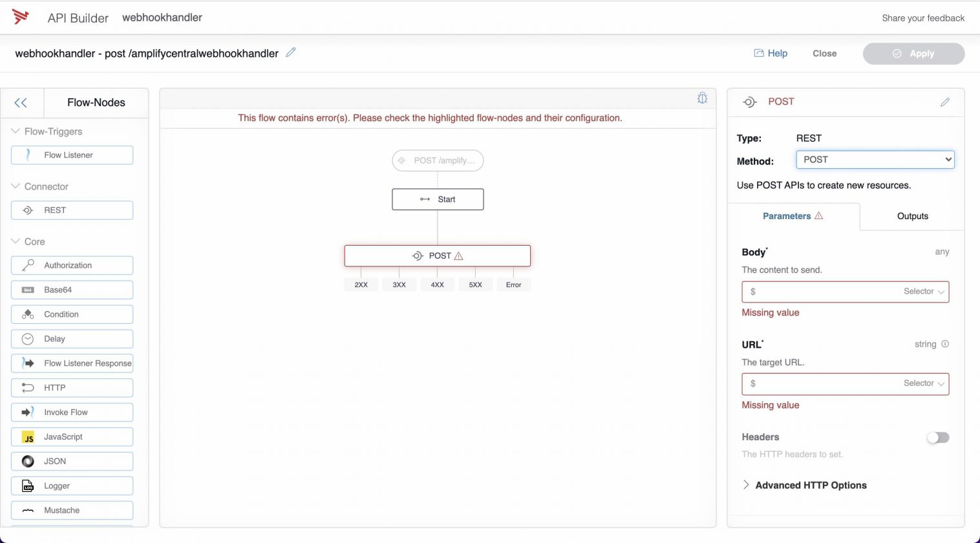Open the Selector dropdown for the Body field
Screen dimensions: 980x543
pyautogui.click(x=923, y=292)
